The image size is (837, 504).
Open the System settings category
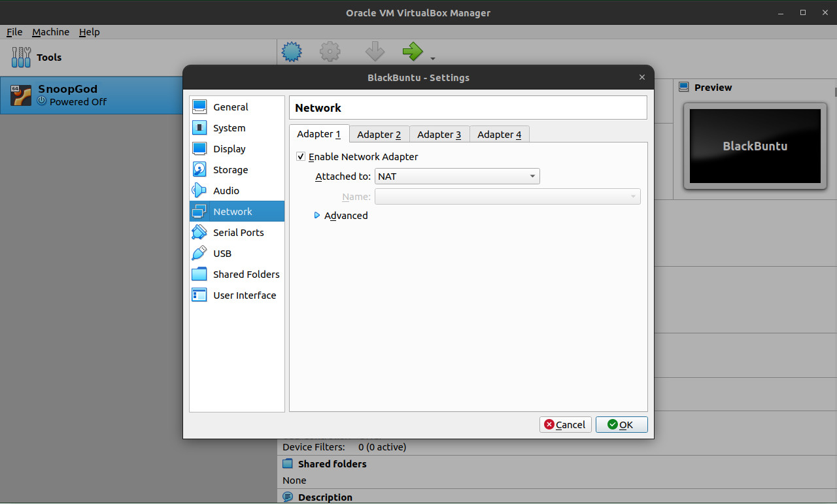(237, 128)
